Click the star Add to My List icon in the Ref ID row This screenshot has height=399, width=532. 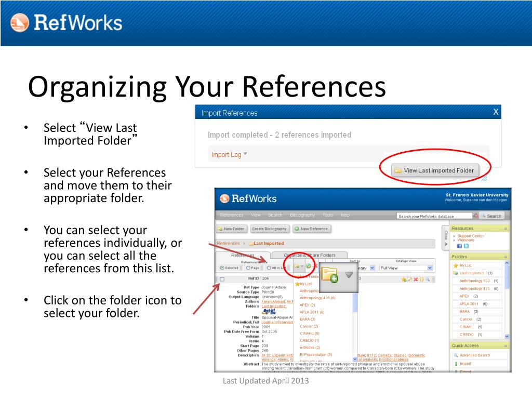pyautogui.click(x=404, y=280)
